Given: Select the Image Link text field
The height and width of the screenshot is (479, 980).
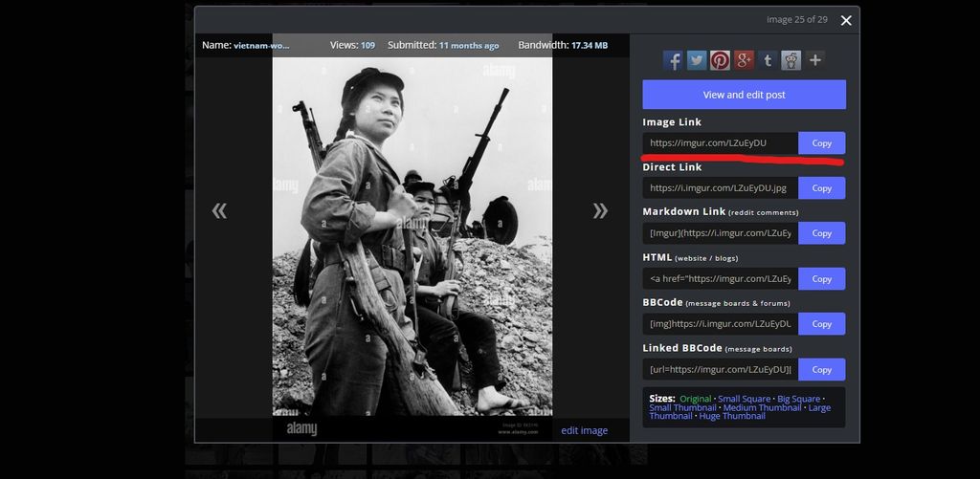Looking at the screenshot, I should pos(720,143).
